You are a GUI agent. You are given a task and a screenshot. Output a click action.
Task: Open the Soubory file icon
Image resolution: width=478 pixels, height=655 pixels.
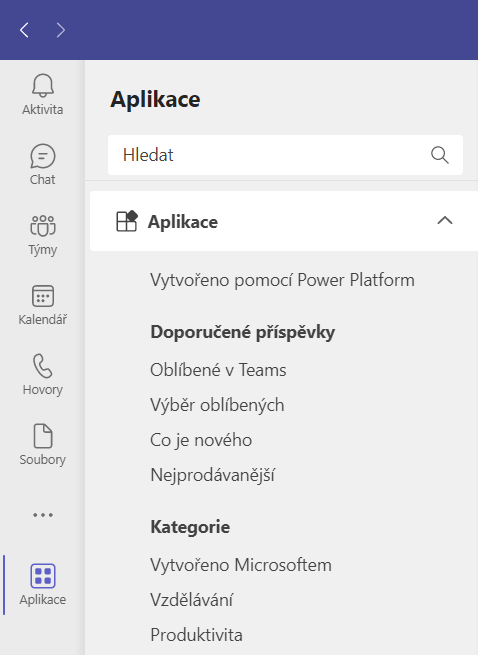pyautogui.click(x=43, y=445)
